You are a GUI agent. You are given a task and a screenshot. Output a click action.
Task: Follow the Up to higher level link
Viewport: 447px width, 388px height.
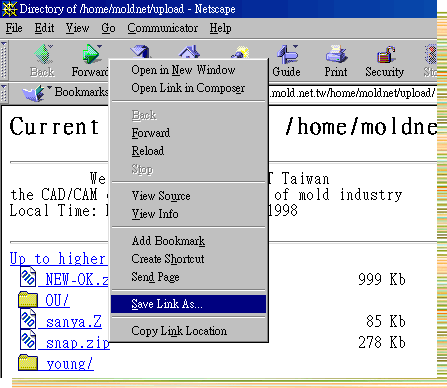pos(59,259)
